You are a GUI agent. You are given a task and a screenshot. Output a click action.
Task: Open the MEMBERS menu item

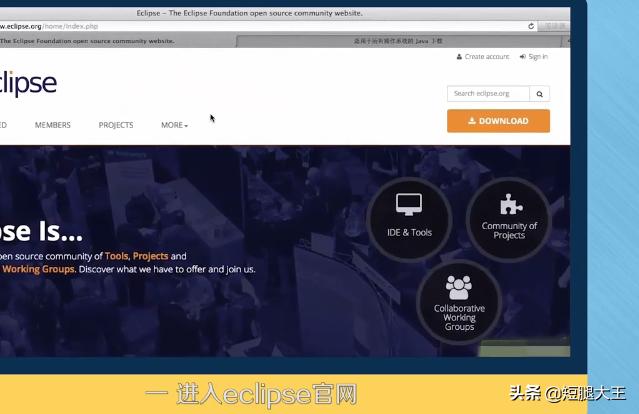(x=53, y=125)
